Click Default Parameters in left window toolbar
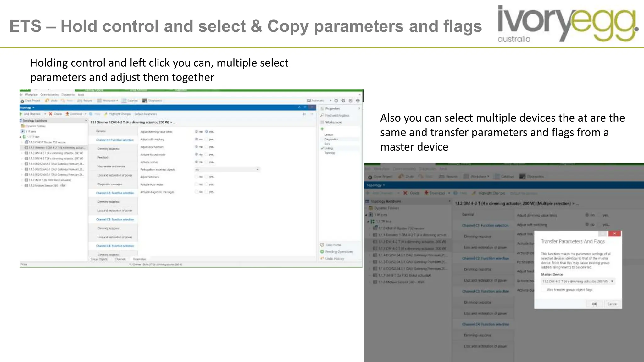Image resolution: width=644 pixels, height=362 pixels. (146, 114)
